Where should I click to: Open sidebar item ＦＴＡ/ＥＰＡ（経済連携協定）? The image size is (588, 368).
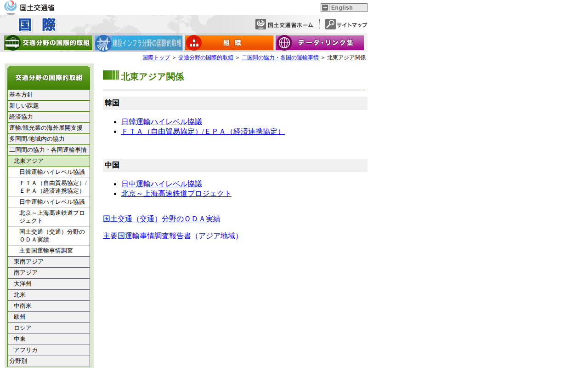[49, 187]
